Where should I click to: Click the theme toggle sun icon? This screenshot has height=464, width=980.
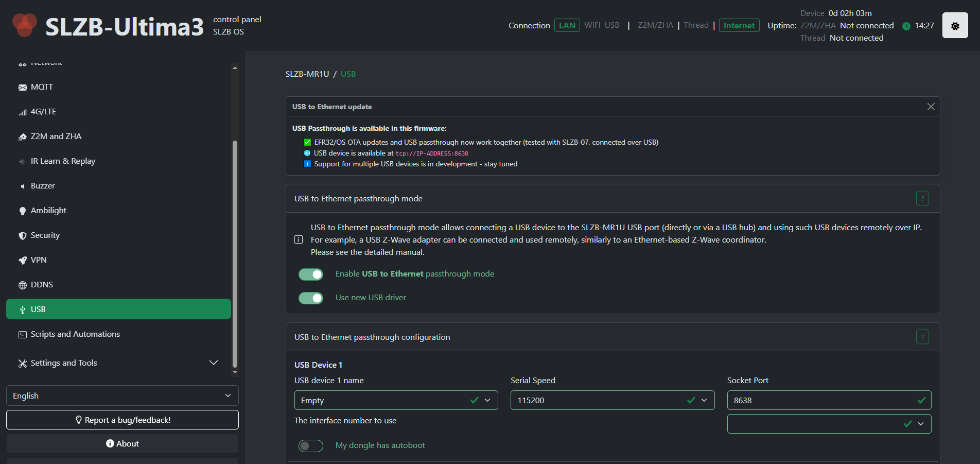[x=955, y=26]
